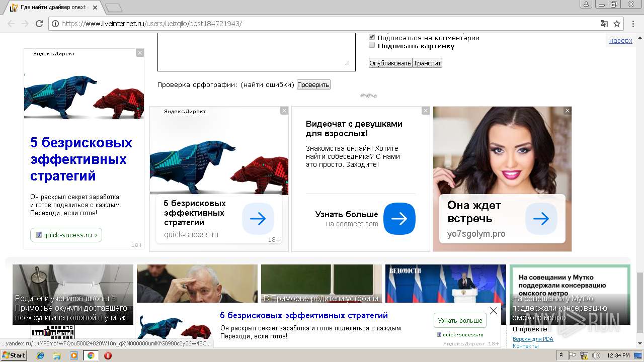Open a new browser tab
Image resolution: width=644 pixels, height=362 pixels.
114,8
